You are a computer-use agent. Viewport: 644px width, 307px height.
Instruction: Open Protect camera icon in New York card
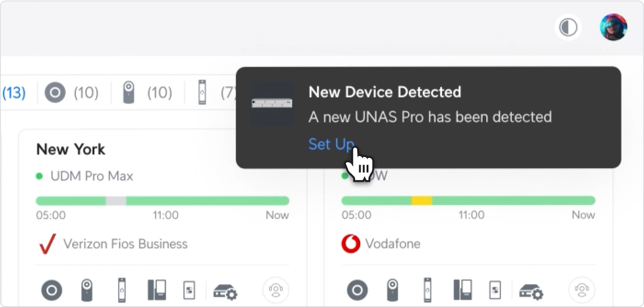(x=87, y=290)
